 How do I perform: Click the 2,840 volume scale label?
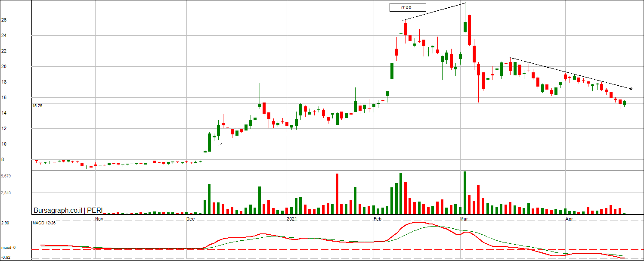(x=6, y=193)
